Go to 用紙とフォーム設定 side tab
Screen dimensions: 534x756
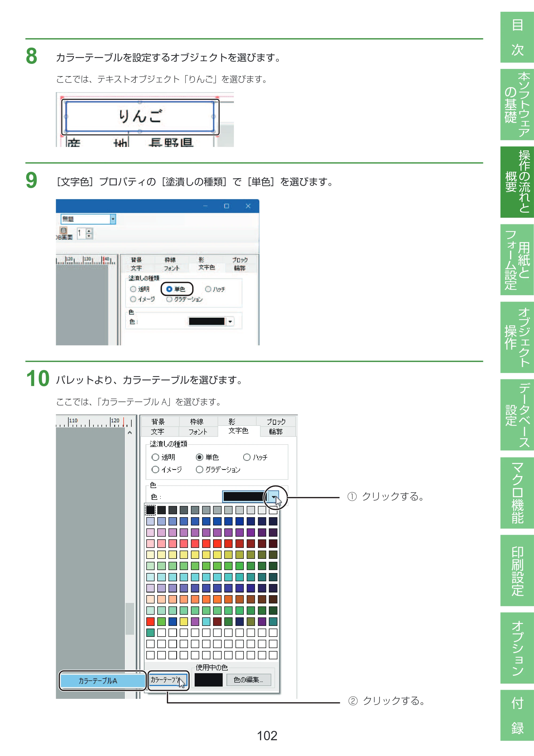[x=517, y=260]
